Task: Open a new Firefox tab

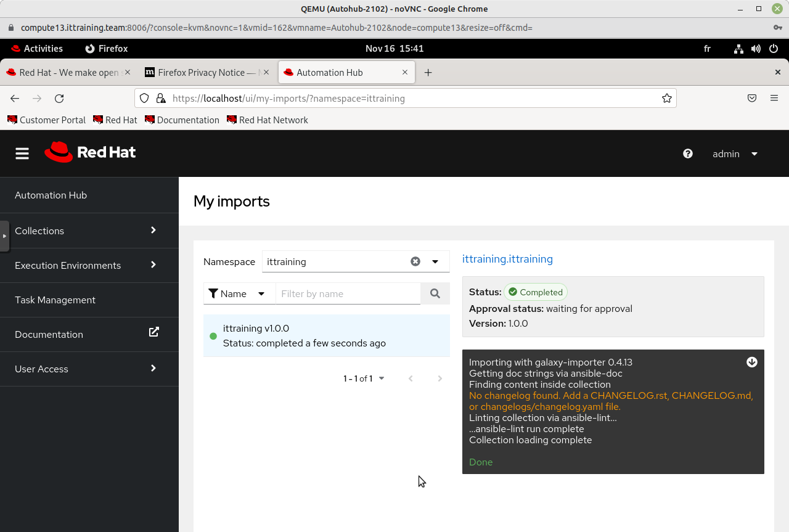Action: (x=428, y=72)
